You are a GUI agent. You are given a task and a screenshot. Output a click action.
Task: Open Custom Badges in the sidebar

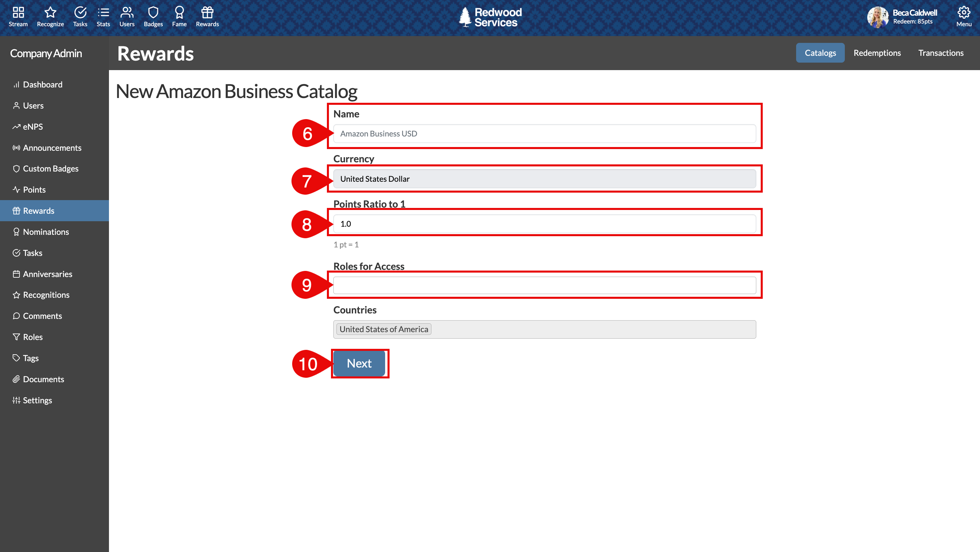click(54, 168)
